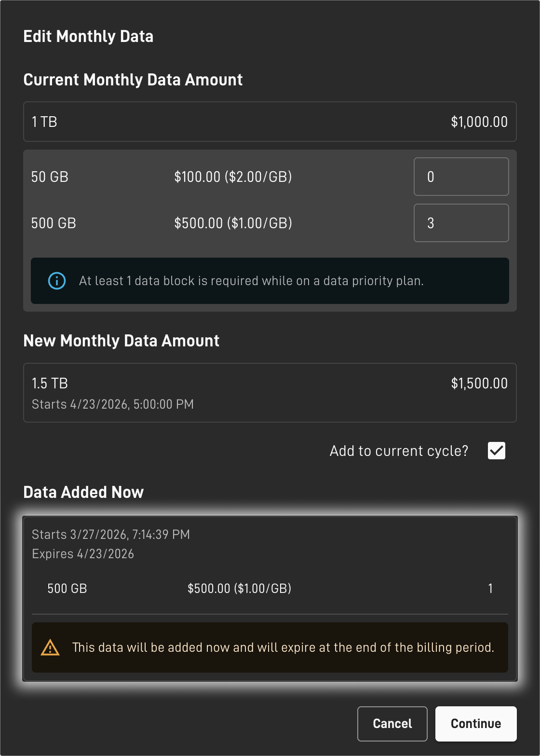Viewport: 540px width, 756px height.
Task: Click the 50 GB block label
Action: (50, 177)
